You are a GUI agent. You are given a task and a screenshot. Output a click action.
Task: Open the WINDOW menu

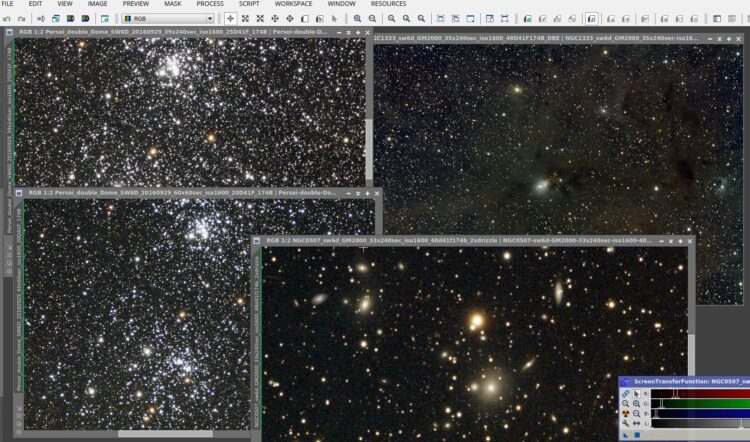[342, 4]
